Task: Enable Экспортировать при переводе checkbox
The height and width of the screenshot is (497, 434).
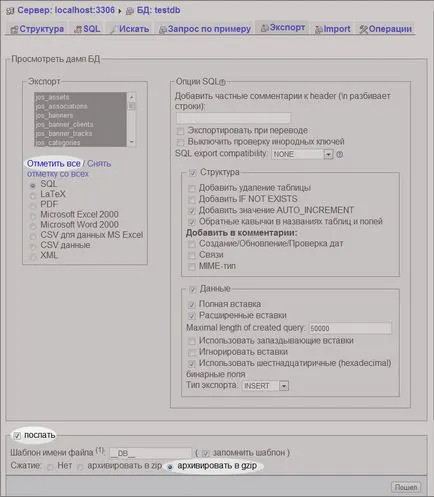Action: pyautogui.click(x=180, y=131)
